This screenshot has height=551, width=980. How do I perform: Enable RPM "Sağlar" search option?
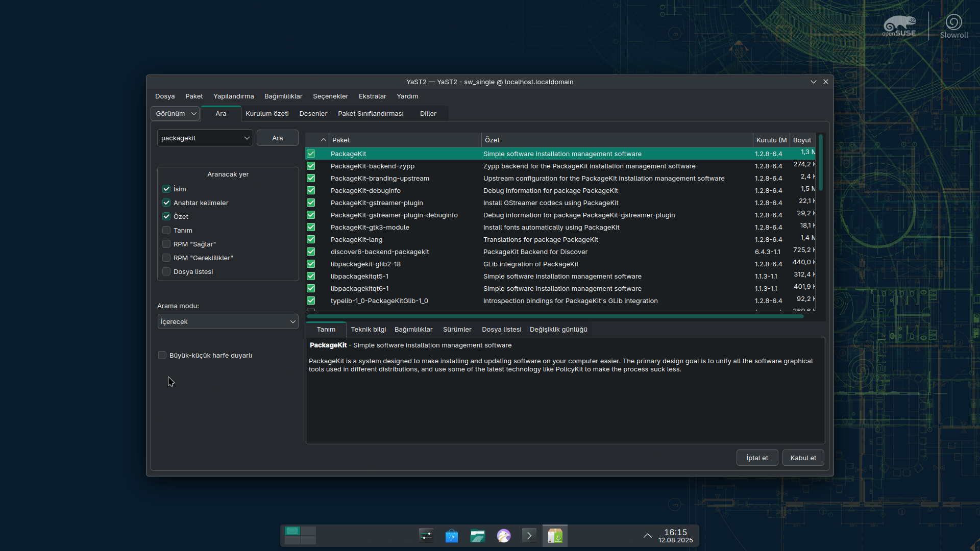(x=166, y=244)
